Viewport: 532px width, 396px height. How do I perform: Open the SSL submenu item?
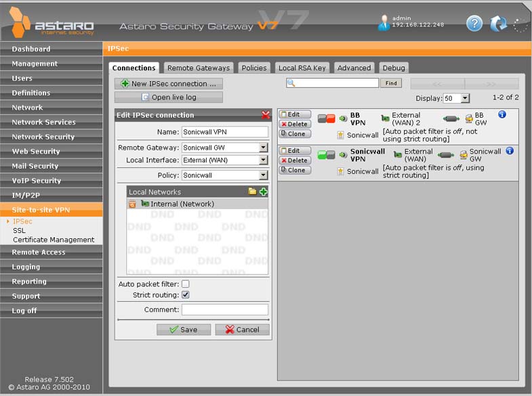(20, 230)
